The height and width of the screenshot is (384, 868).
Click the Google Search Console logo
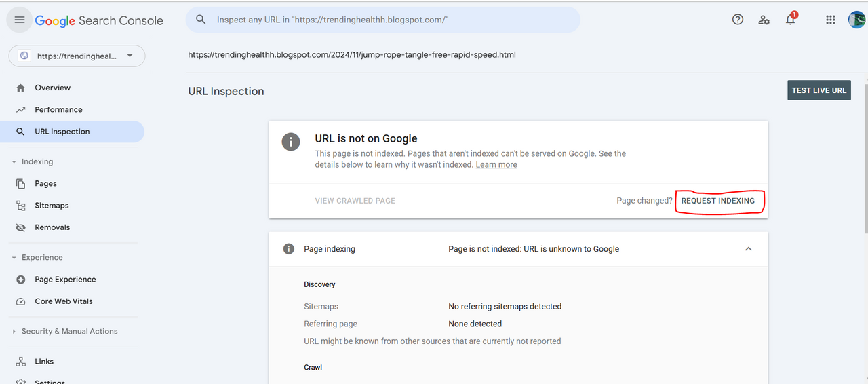[99, 20]
